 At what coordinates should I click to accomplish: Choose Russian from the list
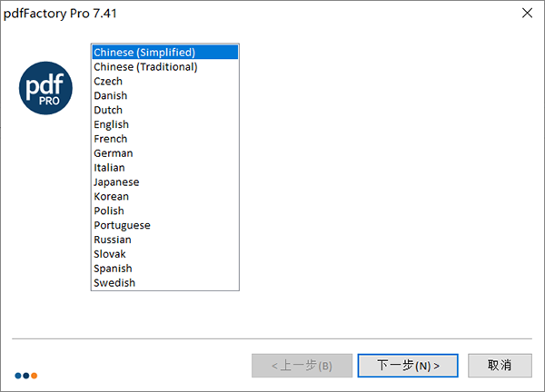(x=165, y=240)
